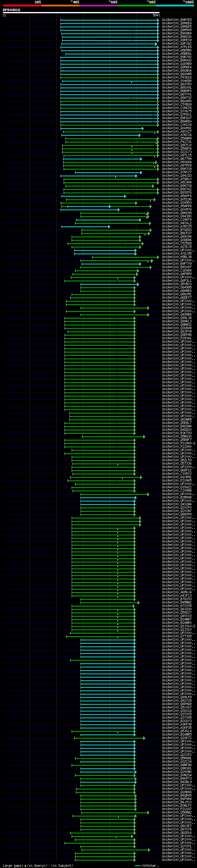Click the cyan ~100% identity legend bar
Viewport: 197px width, 868px height.
tap(175, 6)
